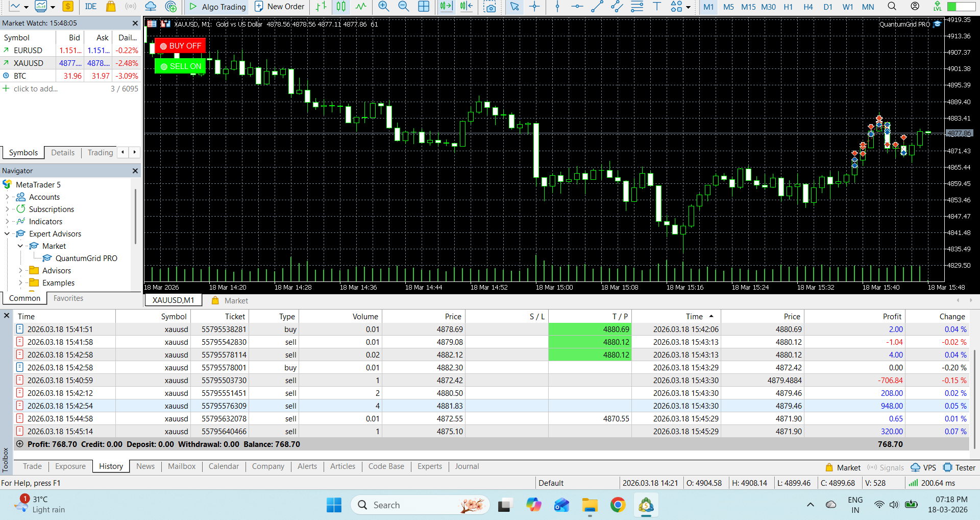The height and width of the screenshot is (520, 980).
Task: Open the Calendar tab in Toolbox
Action: (224, 466)
